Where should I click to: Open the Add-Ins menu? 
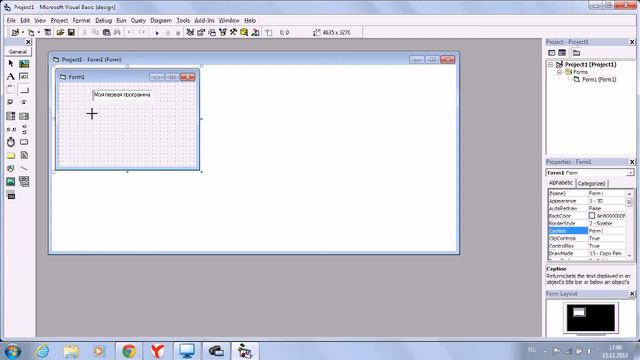click(x=204, y=20)
